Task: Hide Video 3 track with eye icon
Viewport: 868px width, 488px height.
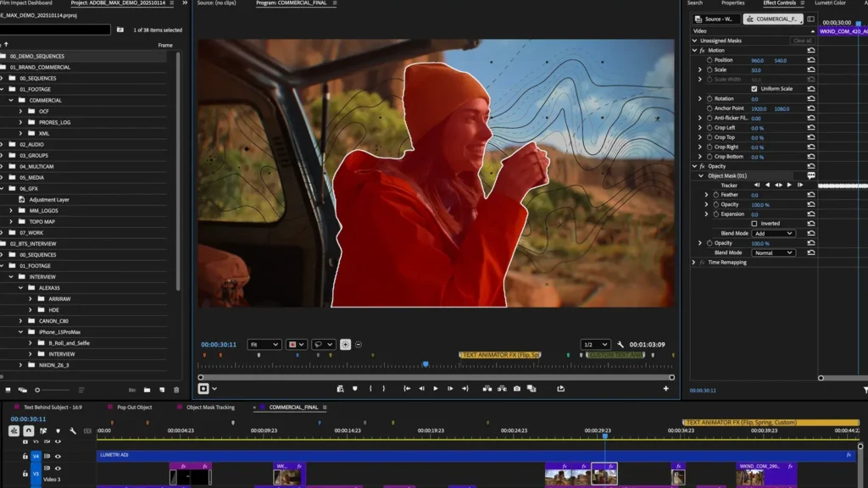Action: pos(58,469)
